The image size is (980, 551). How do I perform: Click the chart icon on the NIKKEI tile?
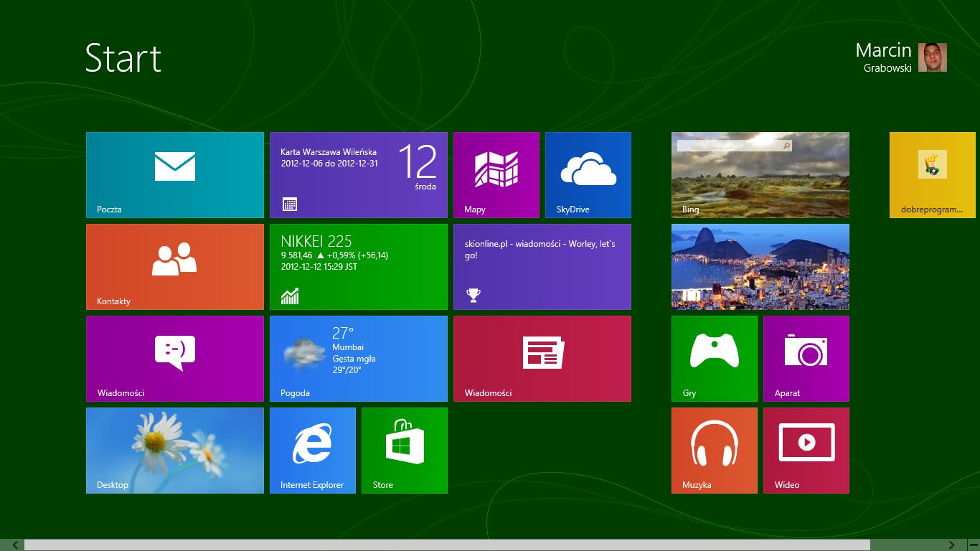(x=290, y=296)
